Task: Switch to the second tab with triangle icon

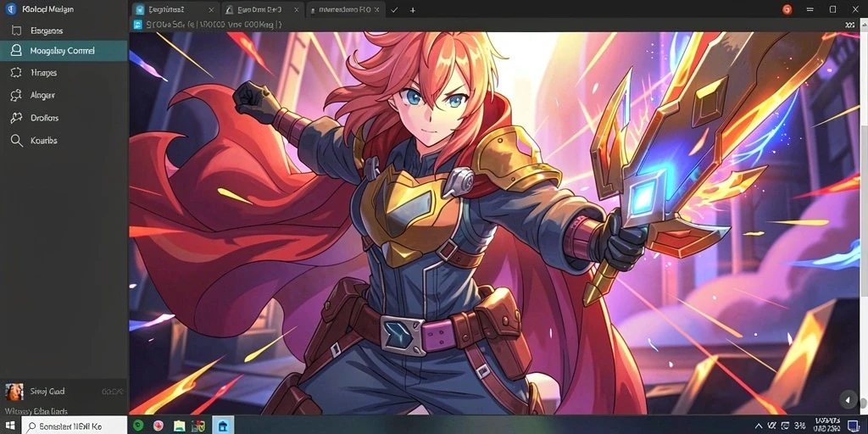Action: point(261,10)
